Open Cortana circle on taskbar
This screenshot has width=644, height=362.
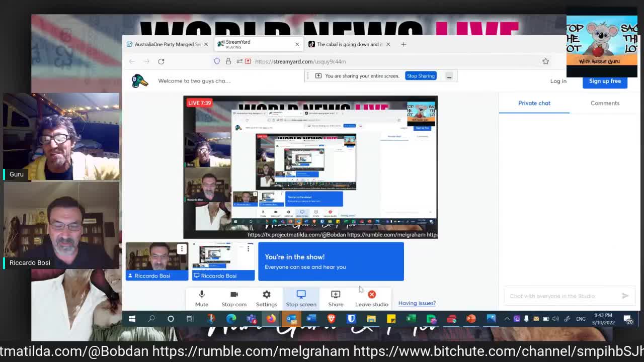click(x=171, y=319)
